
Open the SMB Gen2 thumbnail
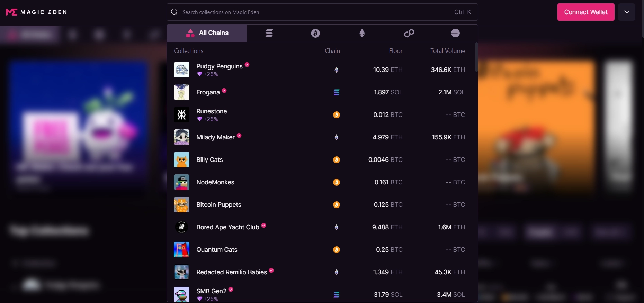(181, 294)
